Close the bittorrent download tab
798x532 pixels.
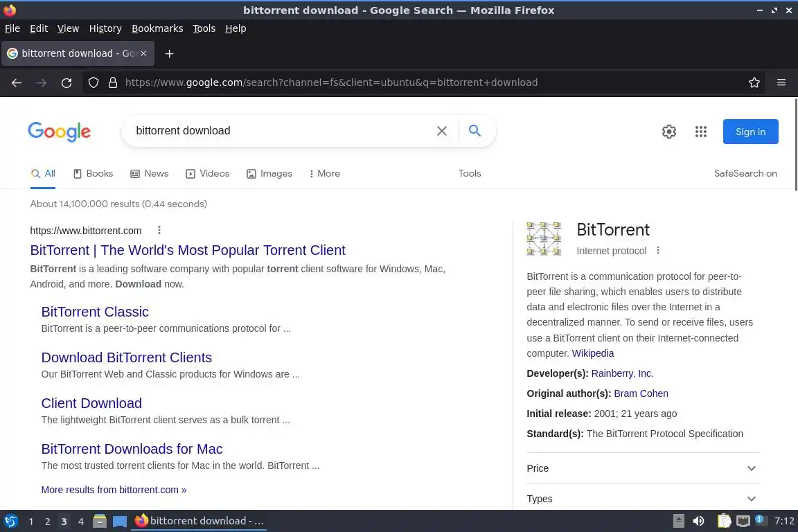pyautogui.click(x=143, y=53)
